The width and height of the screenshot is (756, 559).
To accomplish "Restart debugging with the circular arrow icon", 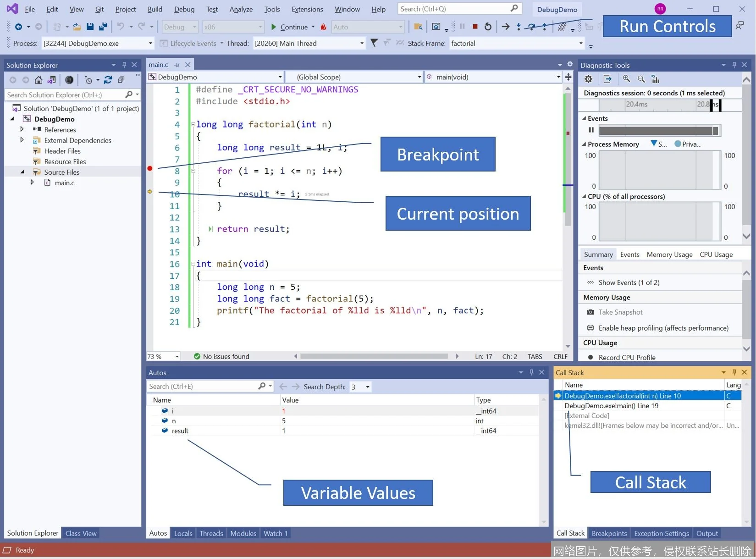I will [488, 27].
